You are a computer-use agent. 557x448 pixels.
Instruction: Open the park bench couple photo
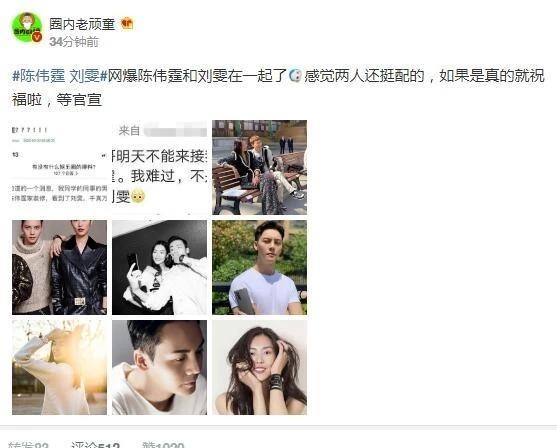click(x=260, y=167)
